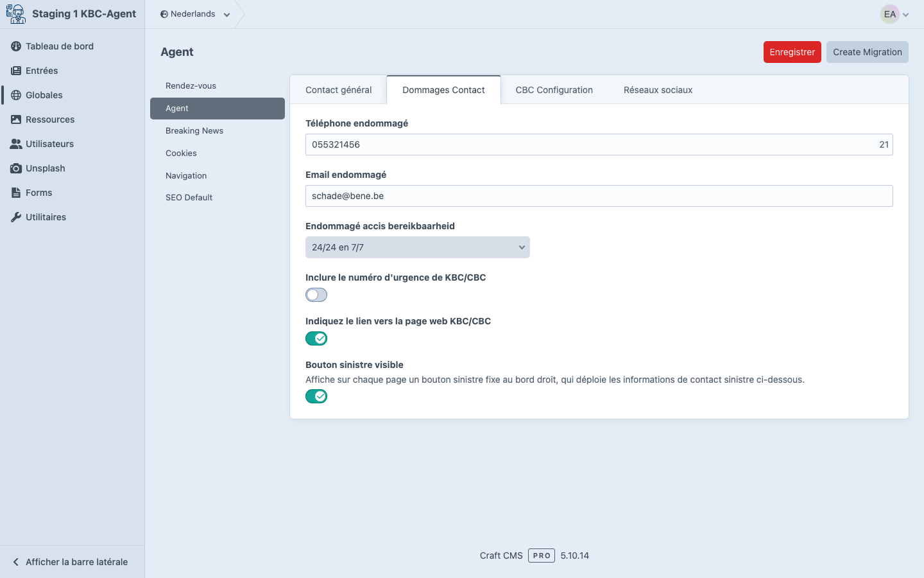Screen dimensions: 924x578
Task: Click the Bouton sinistre description text
Action: pos(555,380)
